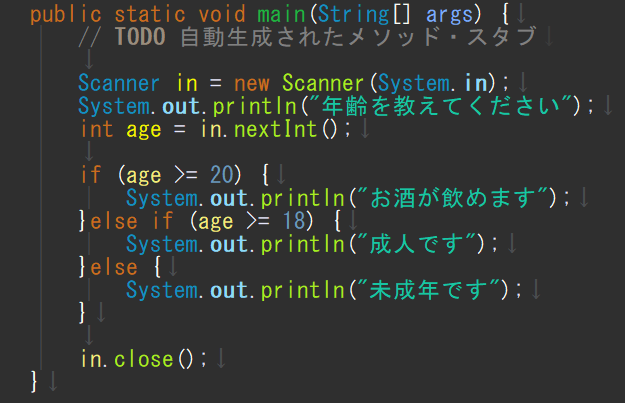Image resolution: width=625 pixels, height=403 pixels.
Task: Click the 'Scanner' type at line start
Action: (119, 83)
